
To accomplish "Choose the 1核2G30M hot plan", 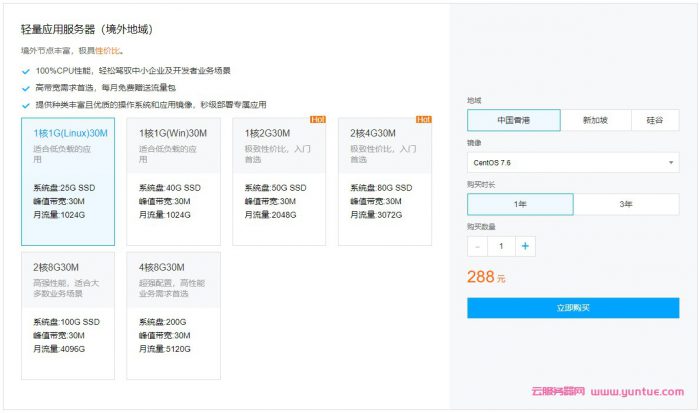I will coord(279,180).
